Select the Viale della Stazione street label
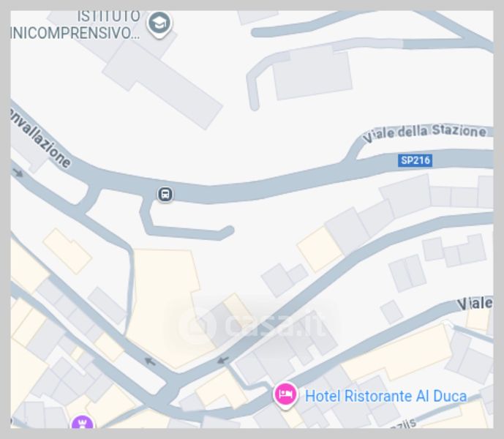Image resolution: width=504 pixels, height=439 pixels. coord(424,133)
